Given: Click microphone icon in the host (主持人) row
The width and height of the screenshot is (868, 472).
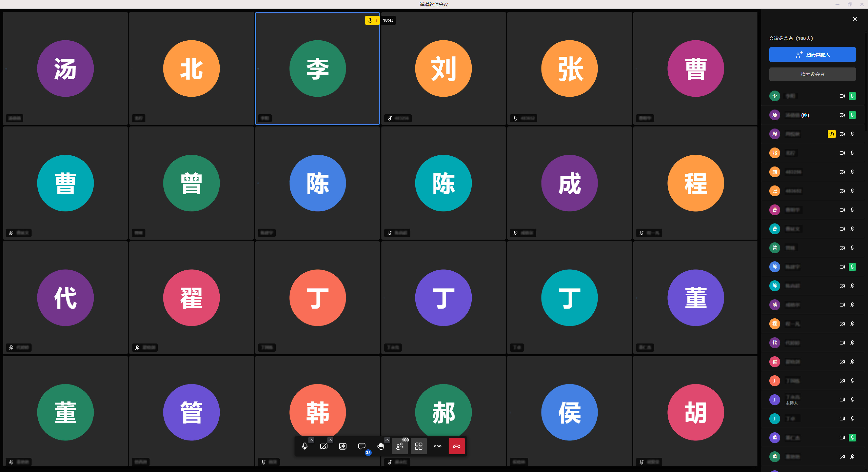Looking at the screenshot, I should click(852, 400).
